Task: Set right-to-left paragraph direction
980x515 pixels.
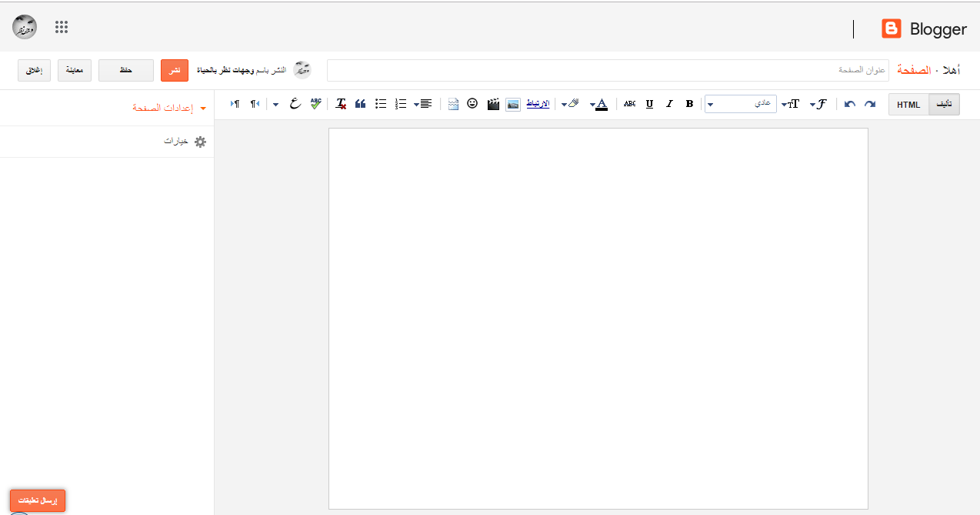Action: [x=255, y=104]
